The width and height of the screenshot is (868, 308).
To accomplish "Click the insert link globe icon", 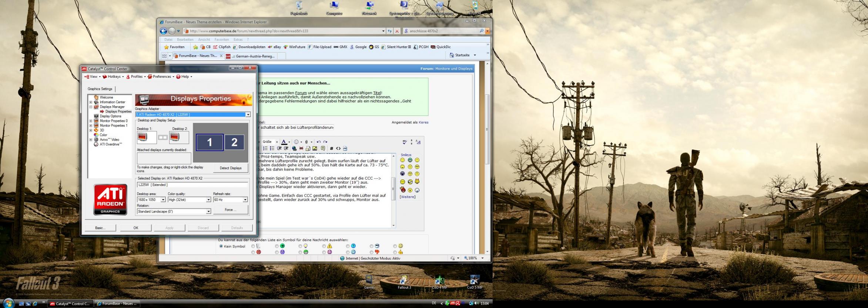I will point(294,148).
